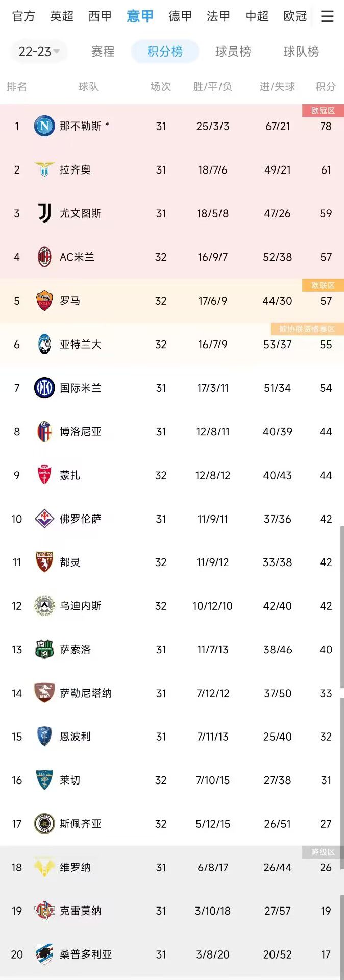This screenshot has height=980, width=344.
Task: Tap the Fiorentina purple crest
Action: [44, 519]
